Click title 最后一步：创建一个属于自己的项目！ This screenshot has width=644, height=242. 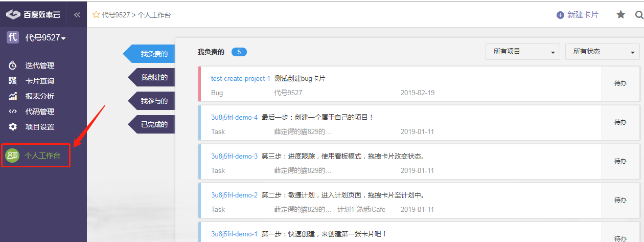[318, 117]
